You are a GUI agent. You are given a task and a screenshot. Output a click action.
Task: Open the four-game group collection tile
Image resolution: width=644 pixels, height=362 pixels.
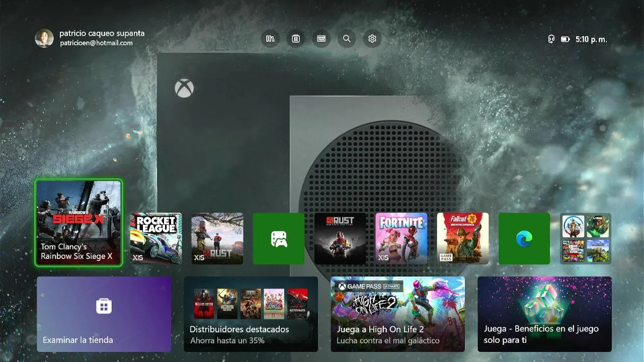point(586,238)
